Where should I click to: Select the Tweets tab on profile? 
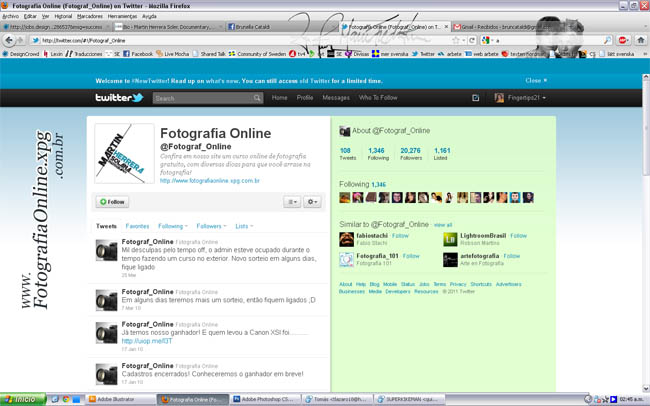pos(106,226)
